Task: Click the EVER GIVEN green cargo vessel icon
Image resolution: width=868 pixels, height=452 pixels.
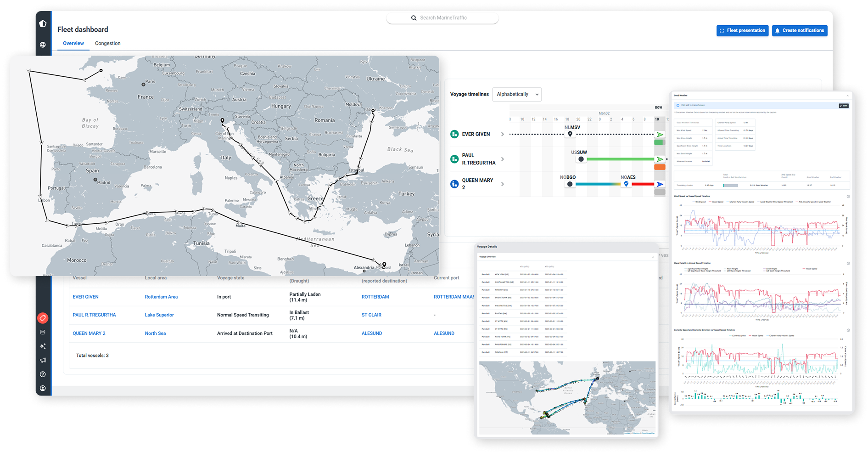Action: tap(454, 134)
